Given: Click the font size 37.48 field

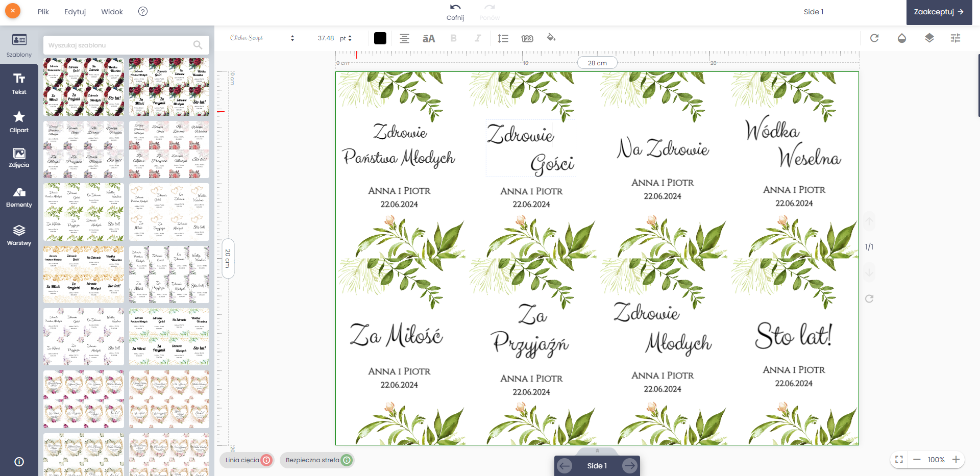Looking at the screenshot, I should pyautogui.click(x=326, y=38).
